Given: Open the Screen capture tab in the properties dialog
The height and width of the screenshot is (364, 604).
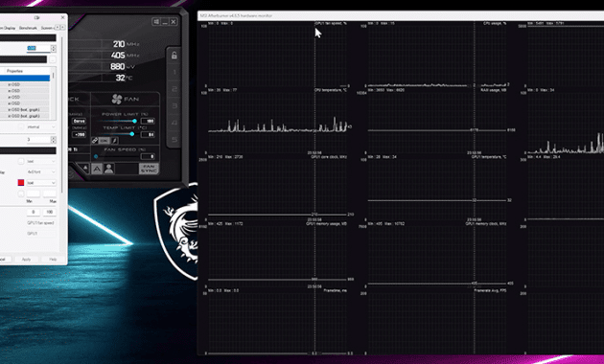Looking at the screenshot, I should tap(47, 28).
